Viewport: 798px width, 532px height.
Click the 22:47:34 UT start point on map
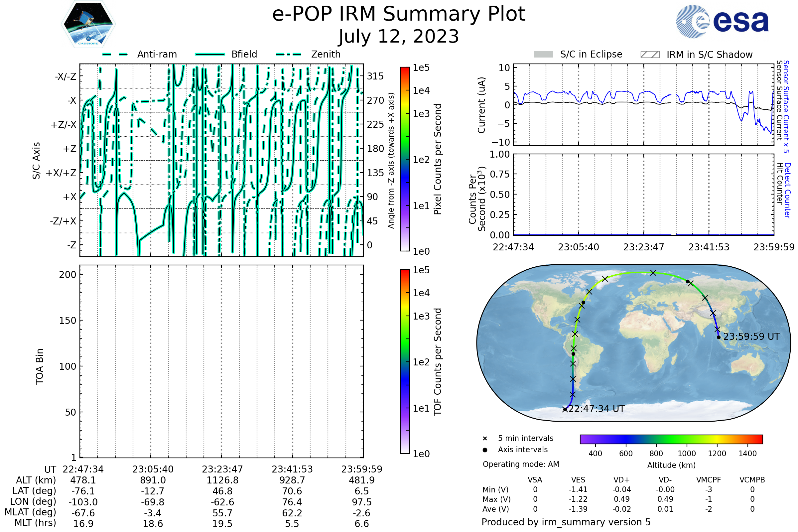pyautogui.click(x=565, y=410)
